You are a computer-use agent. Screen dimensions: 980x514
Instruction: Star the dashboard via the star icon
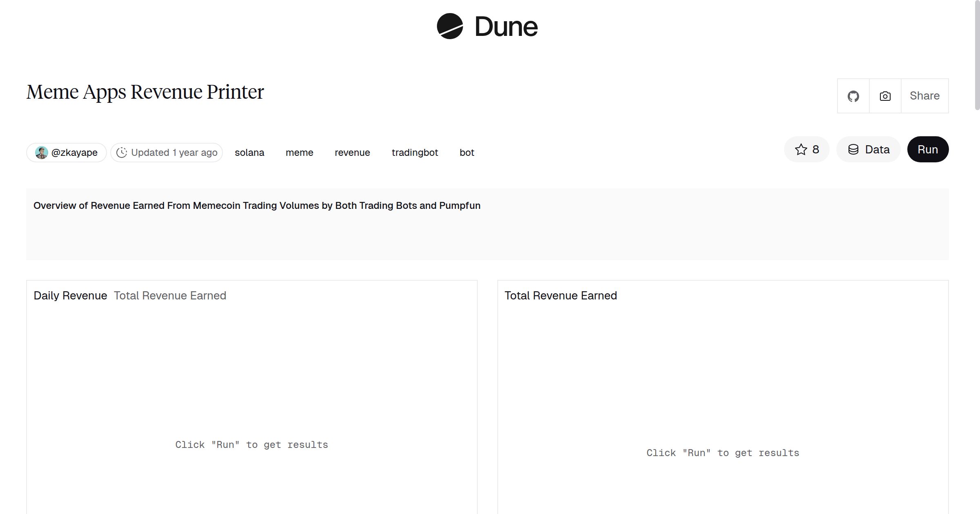(801, 149)
